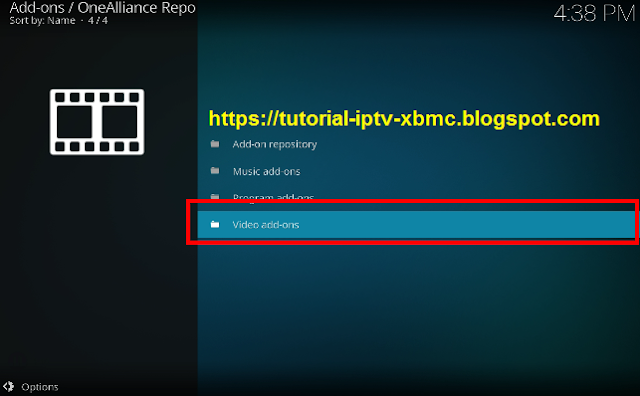This screenshot has height=396, width=640.
Task: Click the folder icon beside Add-on repository
Action: [215, 144]
